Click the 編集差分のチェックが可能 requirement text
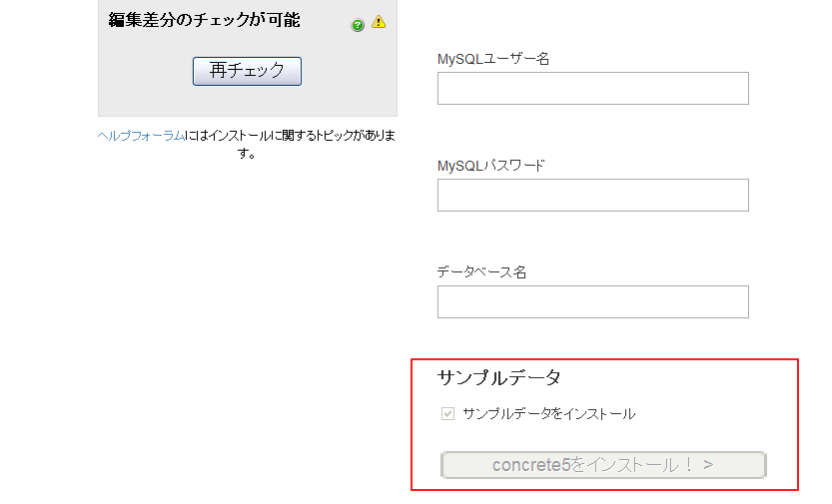The height and width of the screenshot is (504, 832). click(205, 20)
